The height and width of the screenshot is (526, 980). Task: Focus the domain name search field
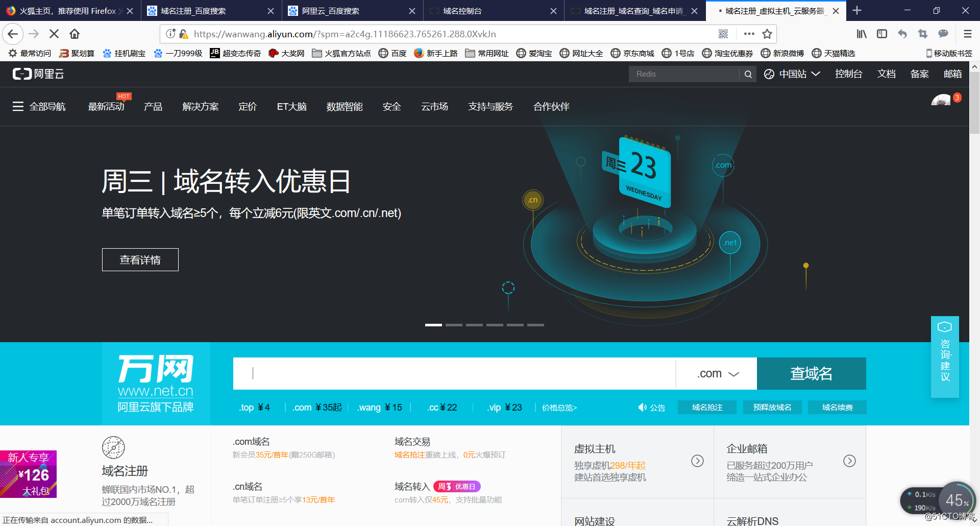(x=454, y=374)
